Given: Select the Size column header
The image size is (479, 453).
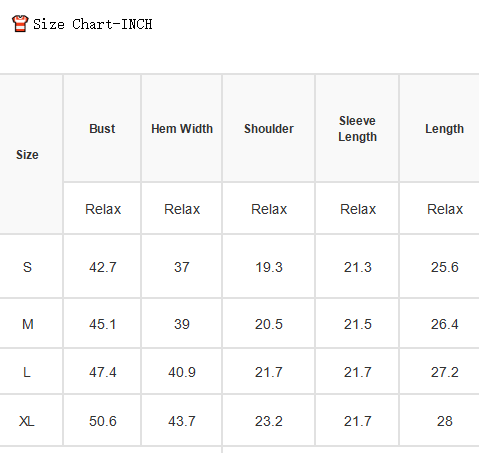Looking at the screenshot, I should coord(27,155).
